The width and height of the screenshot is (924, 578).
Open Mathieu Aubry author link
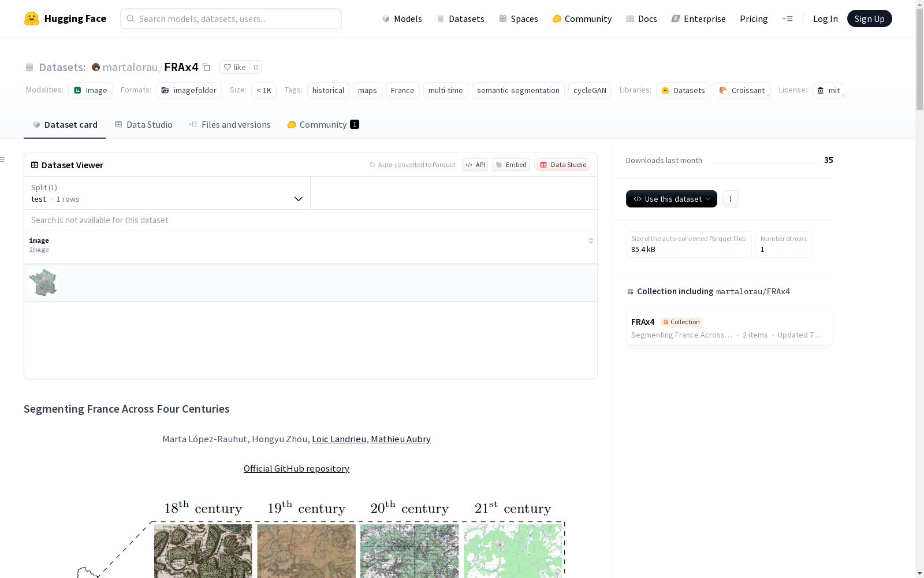[401, 439]
